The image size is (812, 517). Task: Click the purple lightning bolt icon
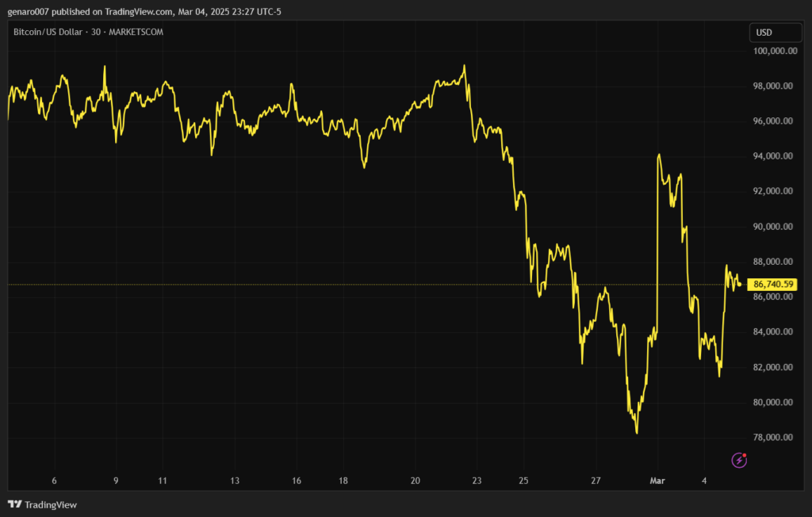point(739,459)
